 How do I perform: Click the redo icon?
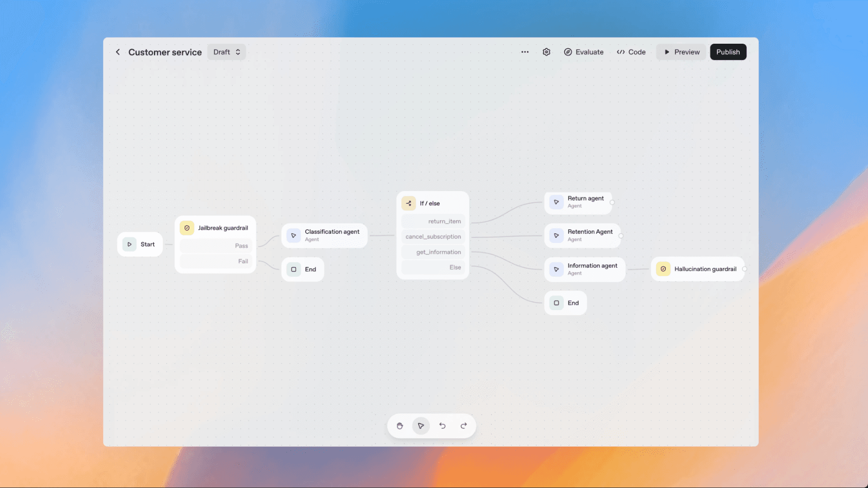click(463, 425)
